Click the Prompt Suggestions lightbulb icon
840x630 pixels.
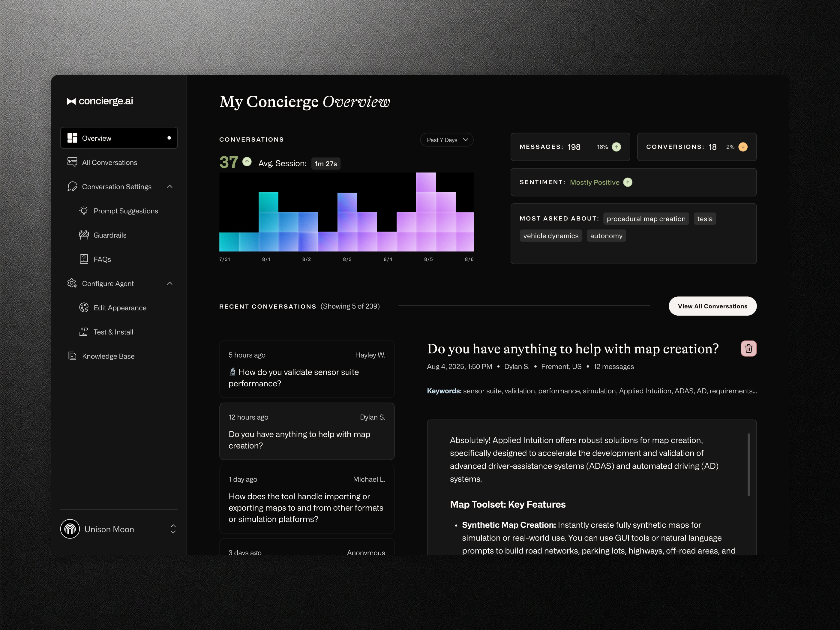point(83,211)
